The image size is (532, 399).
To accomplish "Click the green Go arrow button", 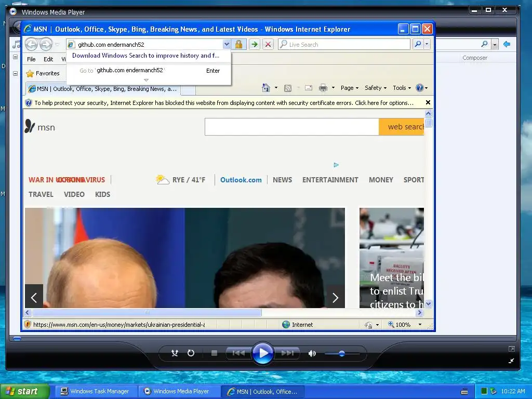I will click(254, 44).
